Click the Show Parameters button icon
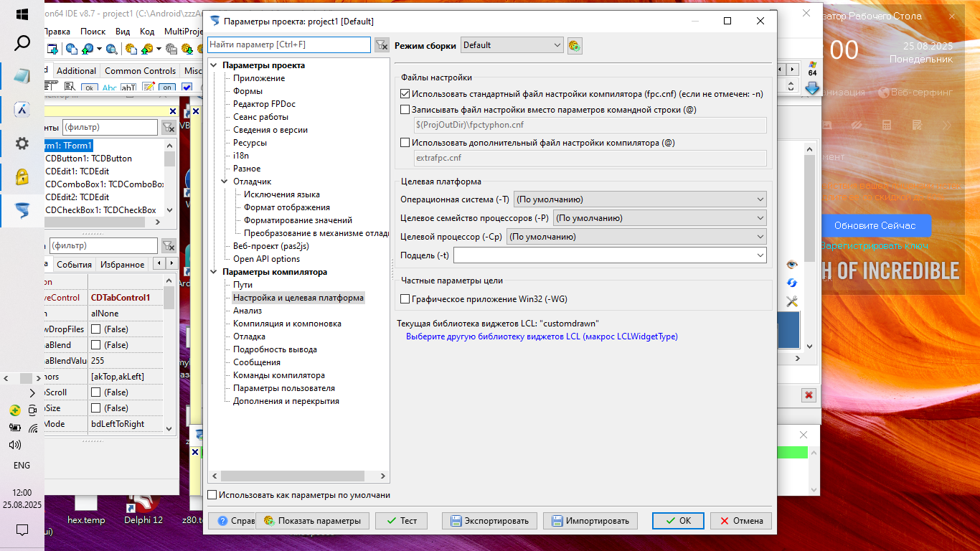 pyautogui.click(x=269, y=521)
